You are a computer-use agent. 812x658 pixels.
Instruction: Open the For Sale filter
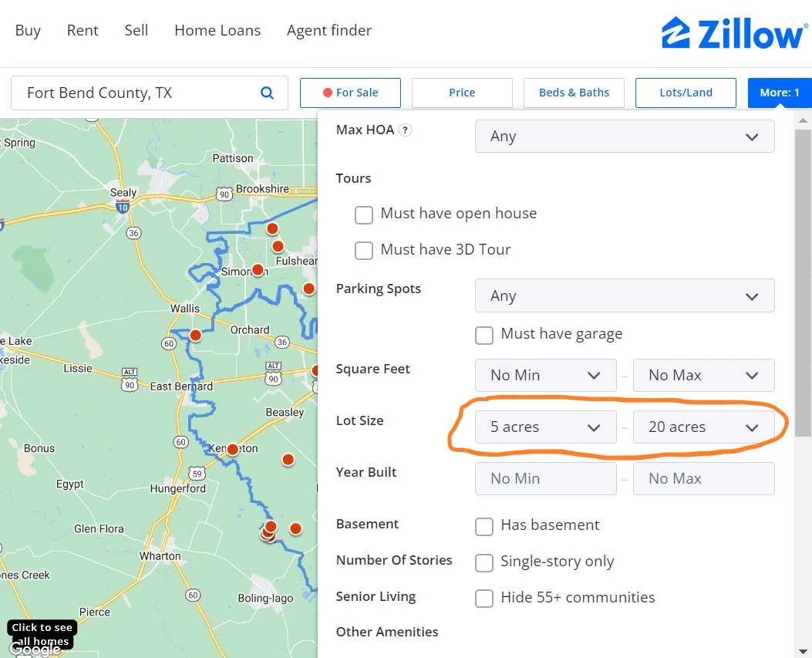pos(350,93)
